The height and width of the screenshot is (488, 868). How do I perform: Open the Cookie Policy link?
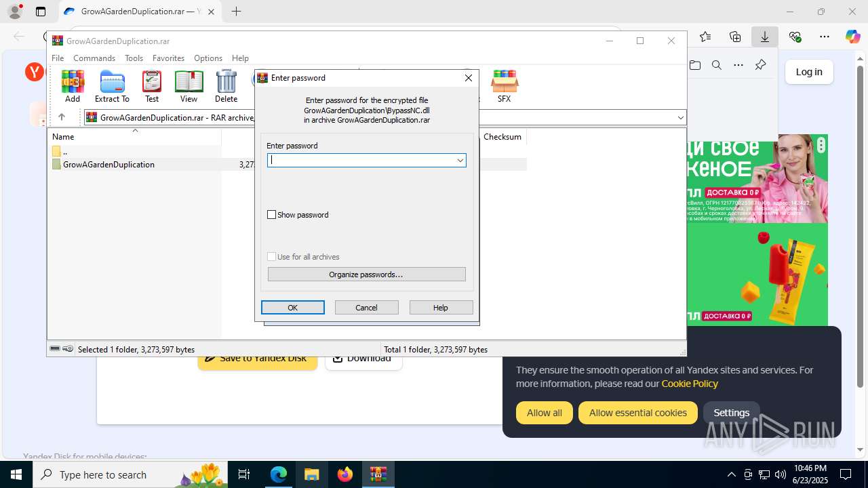pos(690,384)
